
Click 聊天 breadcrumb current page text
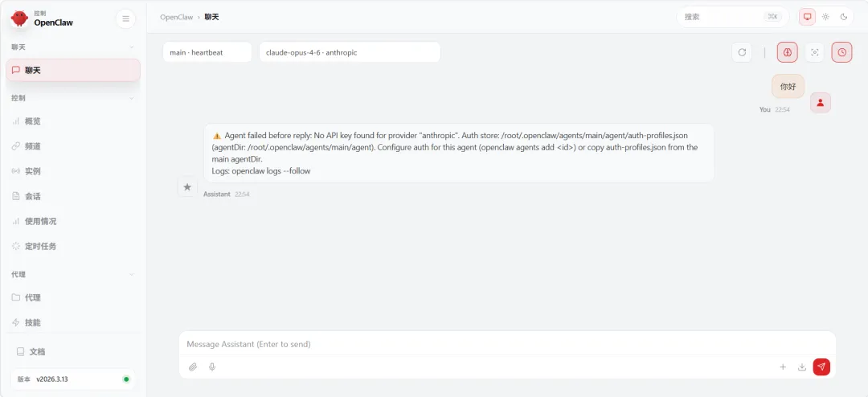(211, 17)
